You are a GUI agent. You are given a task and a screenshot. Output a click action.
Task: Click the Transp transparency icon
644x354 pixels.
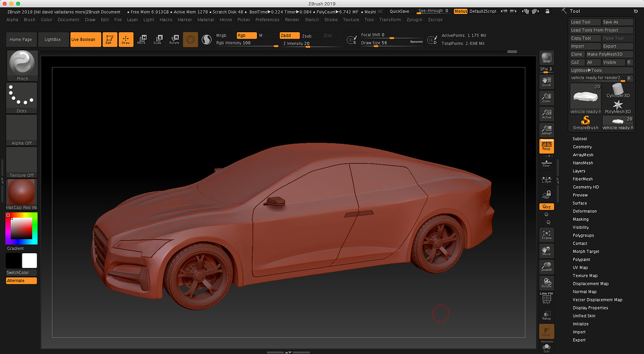pos(546,314)
